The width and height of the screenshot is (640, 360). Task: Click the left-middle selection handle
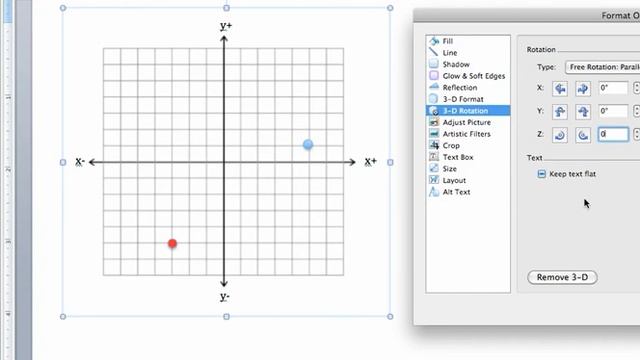[x=63, y=162]
